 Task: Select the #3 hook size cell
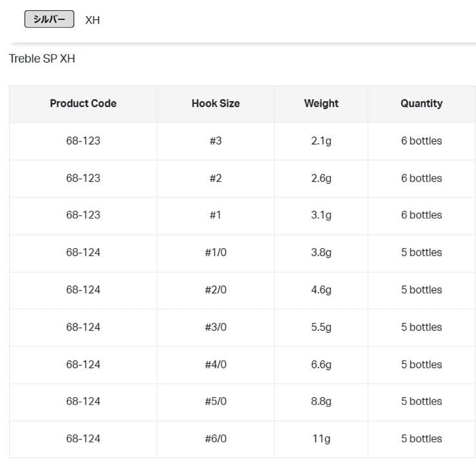(216, 141)
